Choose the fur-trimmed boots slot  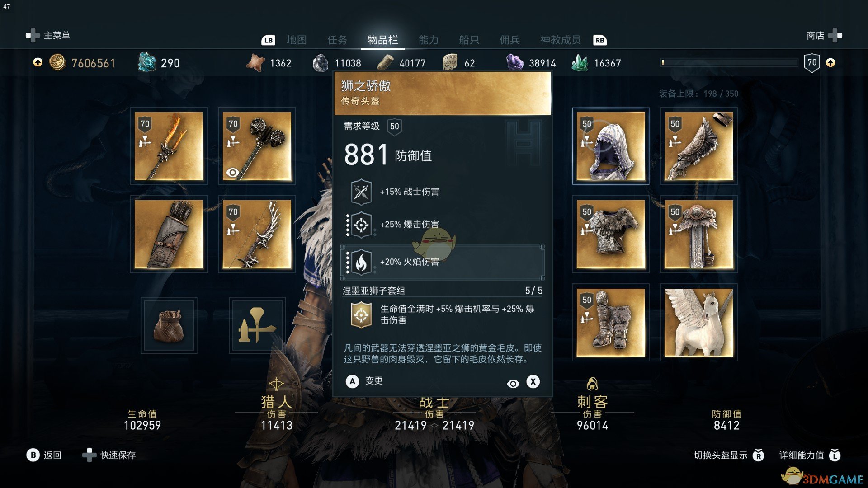(610, 322)
